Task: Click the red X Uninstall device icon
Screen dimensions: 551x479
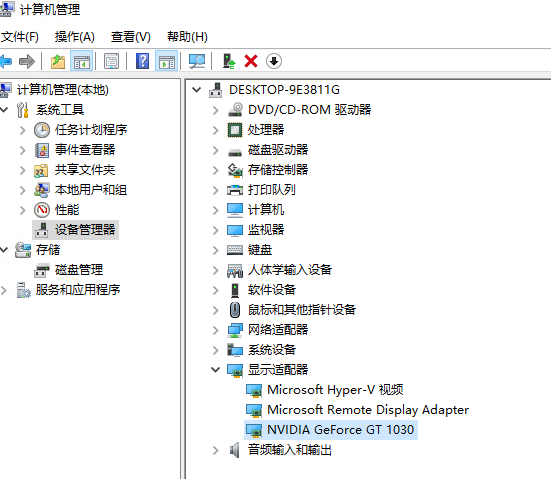Action: (251, 61)
